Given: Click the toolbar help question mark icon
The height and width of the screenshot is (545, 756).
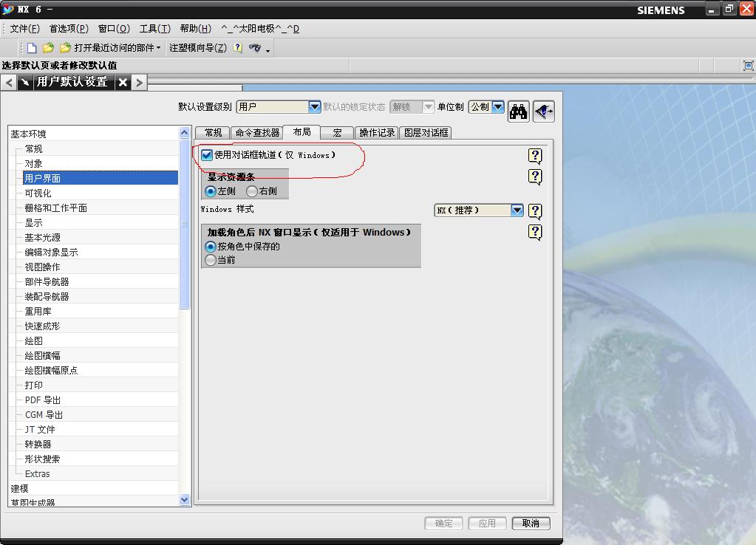Looking at the screenshot, I should click(238, 48).
